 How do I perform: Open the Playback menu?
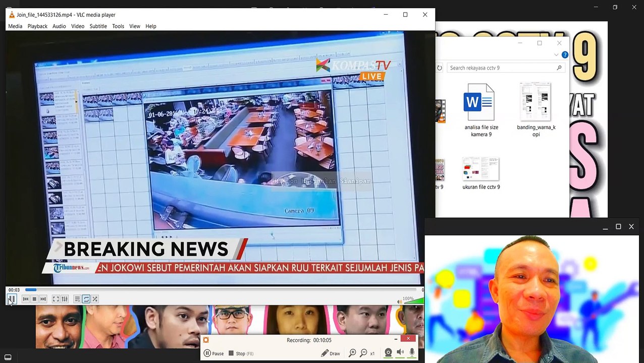point(37,26)
